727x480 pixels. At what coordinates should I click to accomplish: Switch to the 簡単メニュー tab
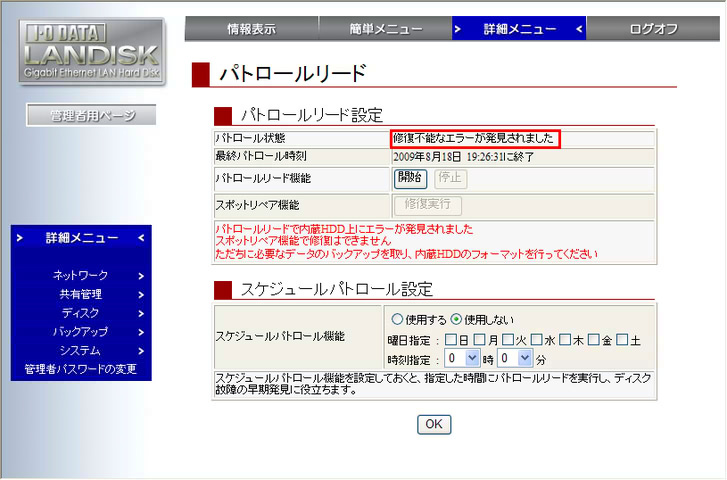point(385,29)
